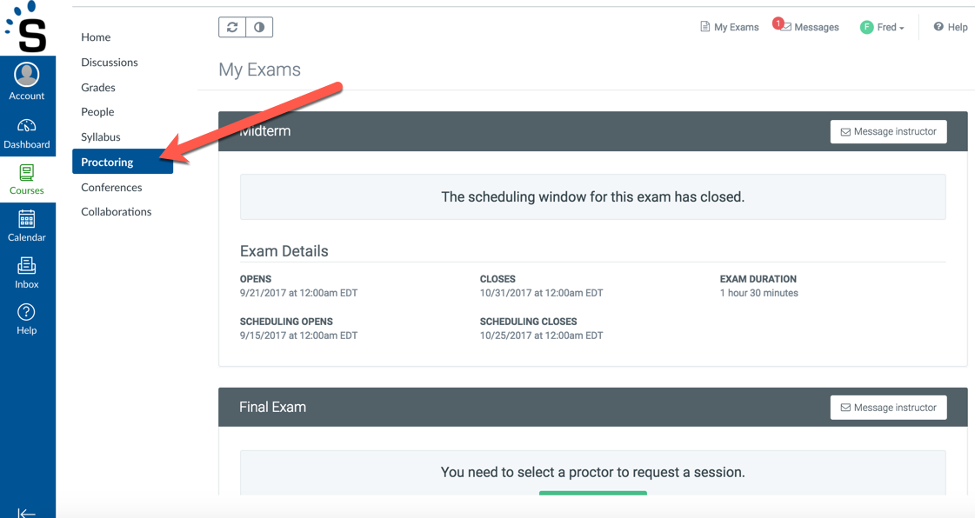Screen dimensions: 977x518
Task: Click Message instructor for Midterm
Action: click(x=888, y=132)
